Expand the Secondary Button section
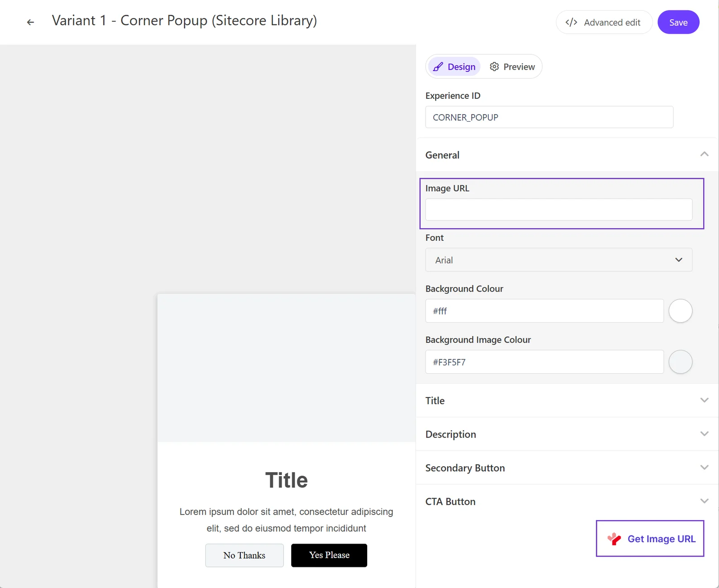 click(567, 468)
